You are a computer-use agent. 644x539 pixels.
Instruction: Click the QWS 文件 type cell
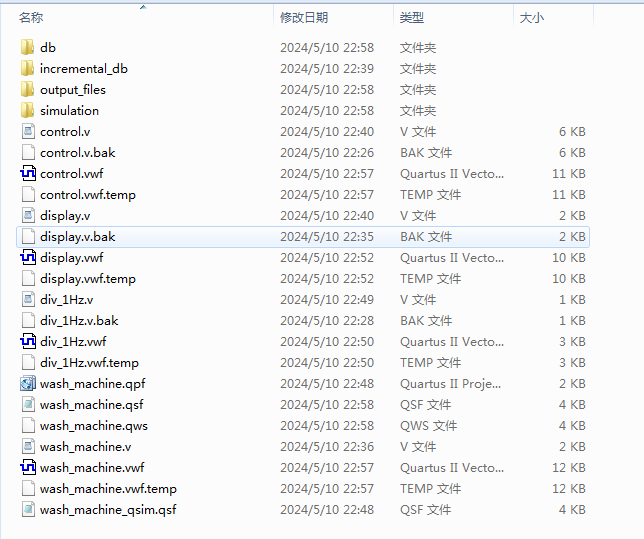pyautogui.click(x=428, y=426)
